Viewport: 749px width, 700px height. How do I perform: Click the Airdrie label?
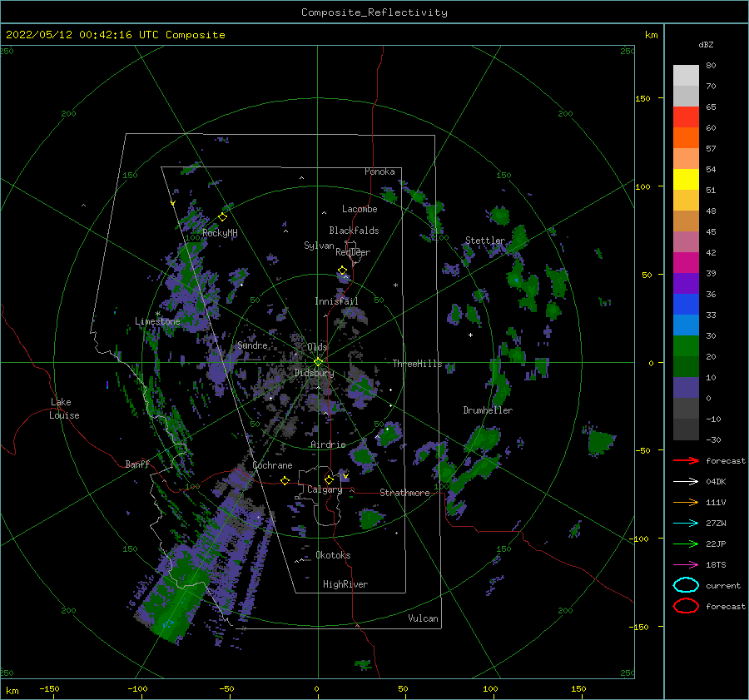click(x=328, y=444)
